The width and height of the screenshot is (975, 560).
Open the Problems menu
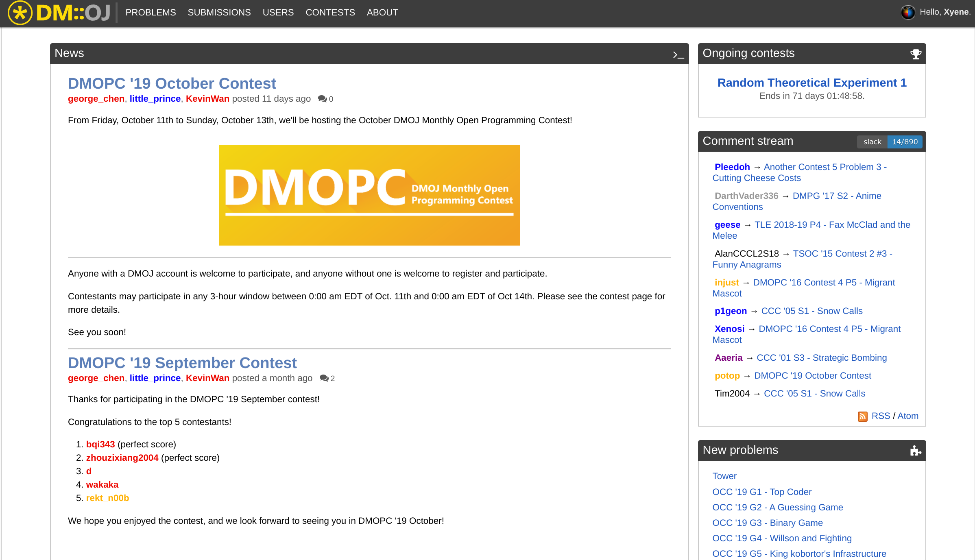click(x=151, y=13)
